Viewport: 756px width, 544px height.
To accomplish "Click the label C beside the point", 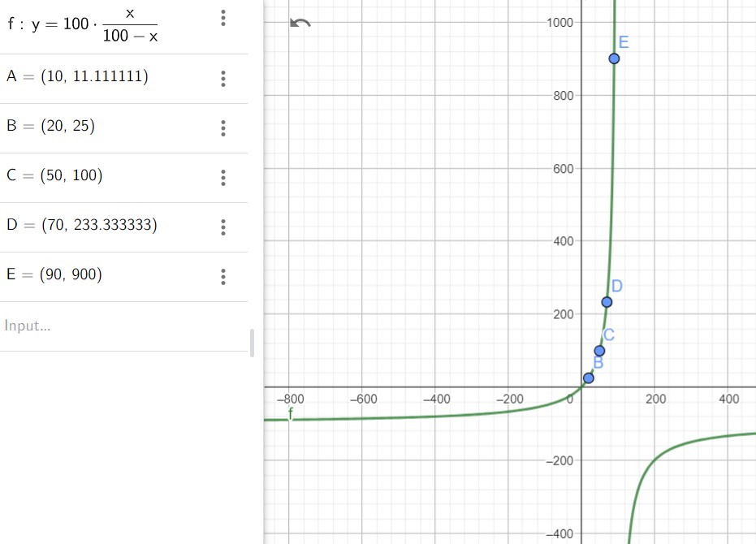I will pyautogui.click(x=609, y=335).
